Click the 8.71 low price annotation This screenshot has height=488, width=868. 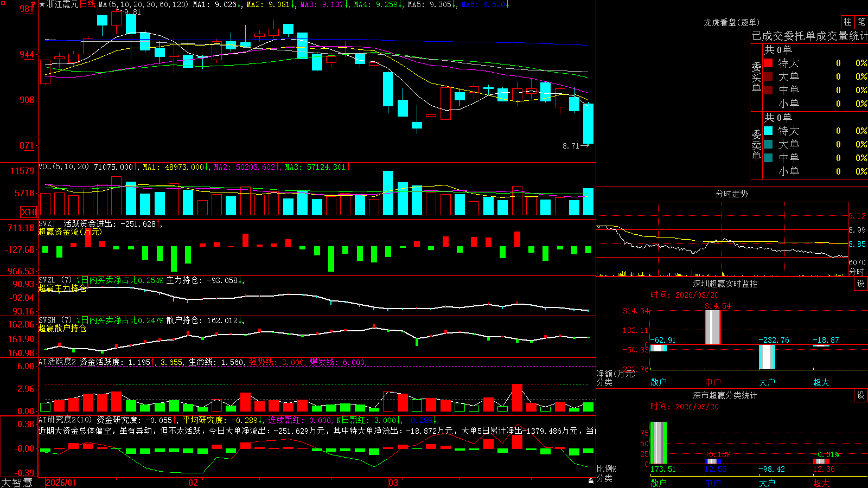pyautogui.click(x=571, y=146)
